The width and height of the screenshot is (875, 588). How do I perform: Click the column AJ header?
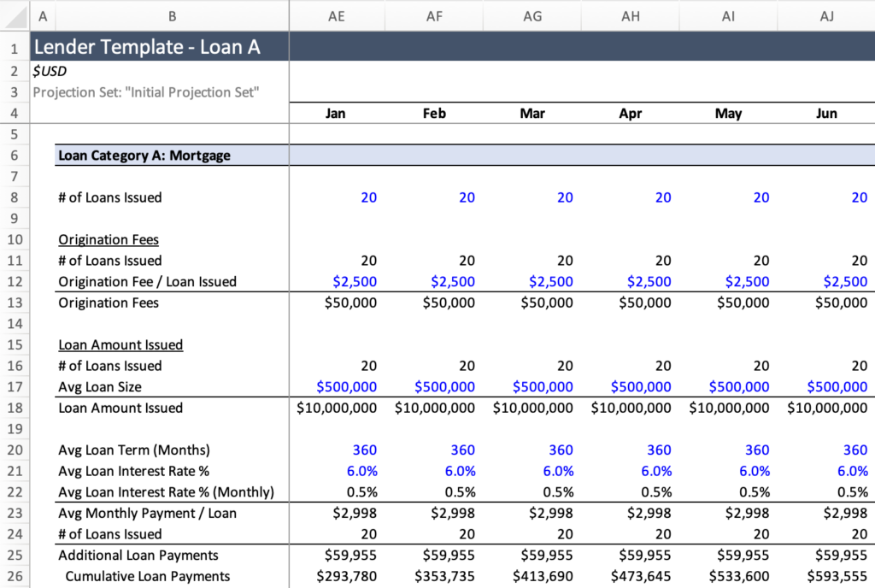(x=826, y=15)
